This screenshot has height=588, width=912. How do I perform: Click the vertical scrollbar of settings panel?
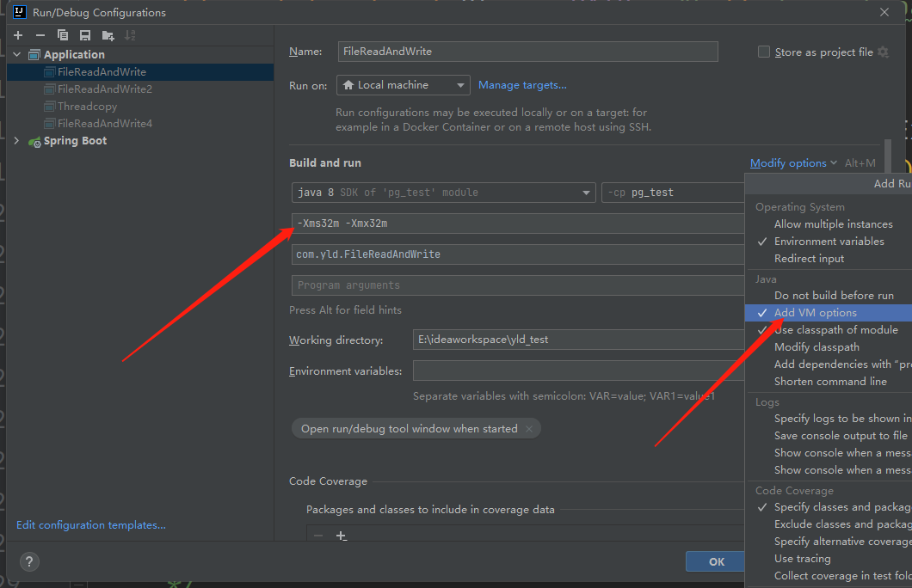coord(888,156)
